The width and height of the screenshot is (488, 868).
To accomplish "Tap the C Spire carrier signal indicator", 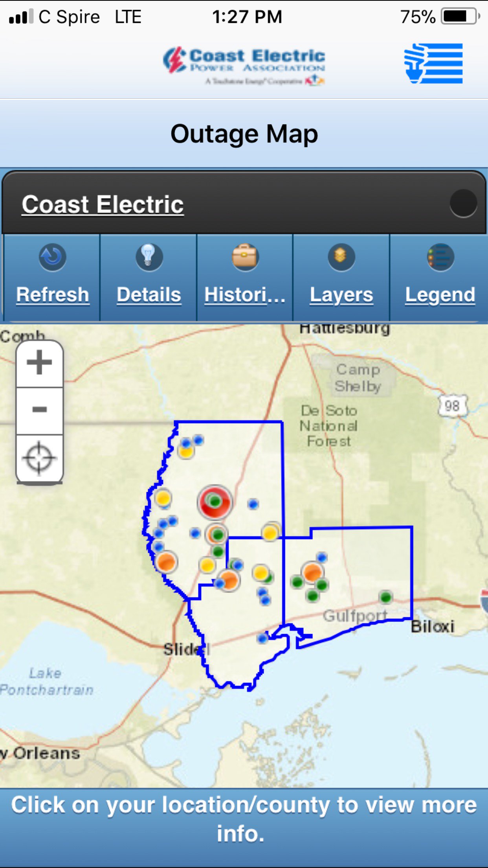I will (55, 17).
